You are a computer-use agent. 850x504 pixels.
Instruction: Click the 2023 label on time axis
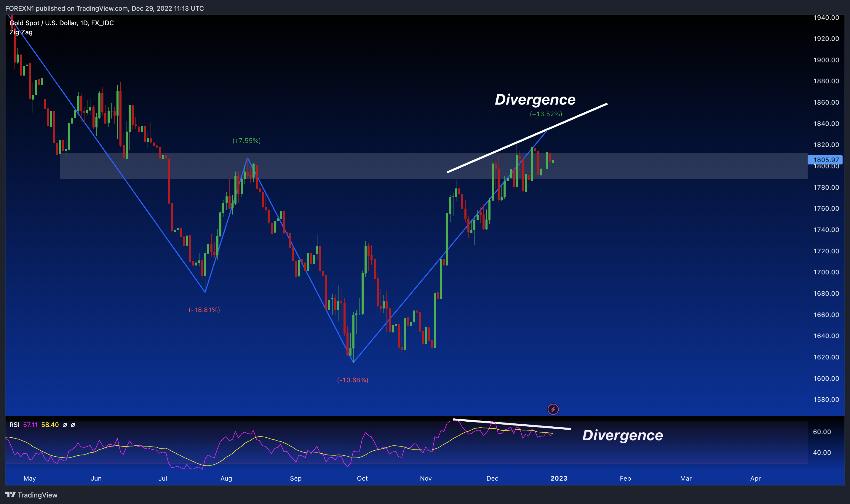(x=559, y=478)
